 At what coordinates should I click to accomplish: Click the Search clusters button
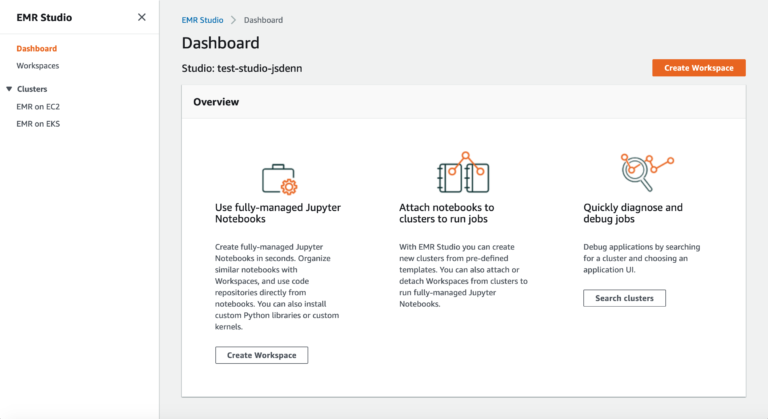point(624,298)
